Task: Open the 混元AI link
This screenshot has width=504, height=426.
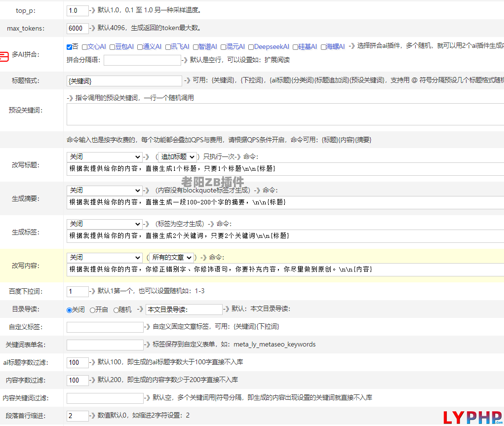Action: pyautogui.click(x=235, y=46)
